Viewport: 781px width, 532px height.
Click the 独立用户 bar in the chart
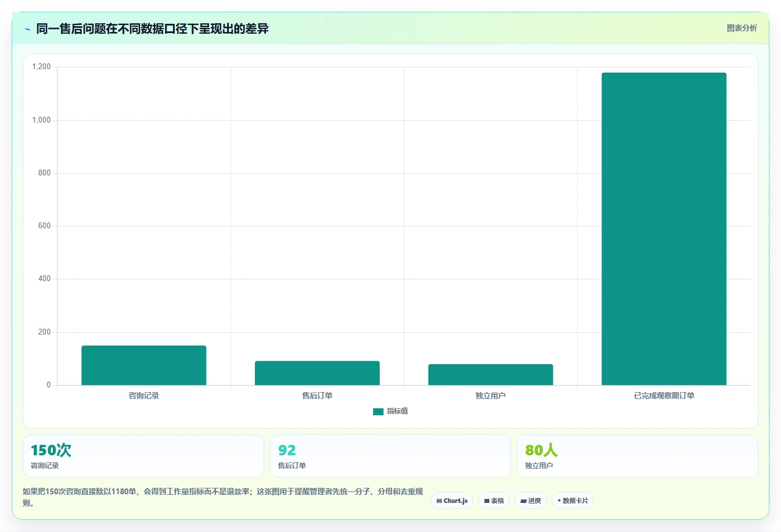pos(491,375)
